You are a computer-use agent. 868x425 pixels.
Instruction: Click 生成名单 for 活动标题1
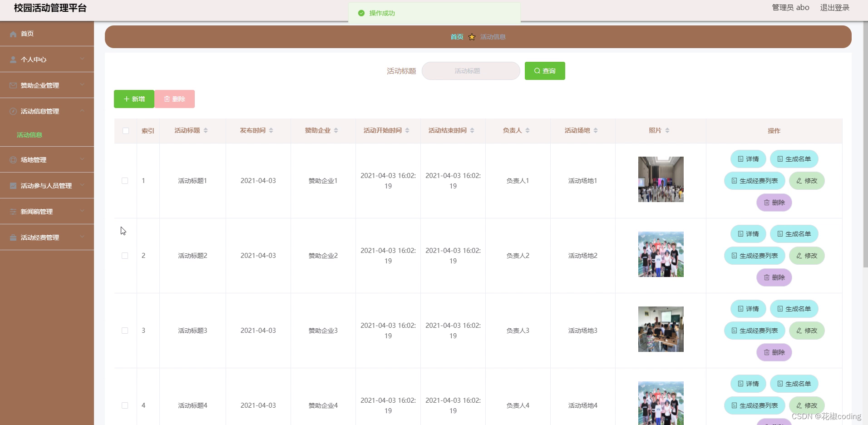click(794, 159)
